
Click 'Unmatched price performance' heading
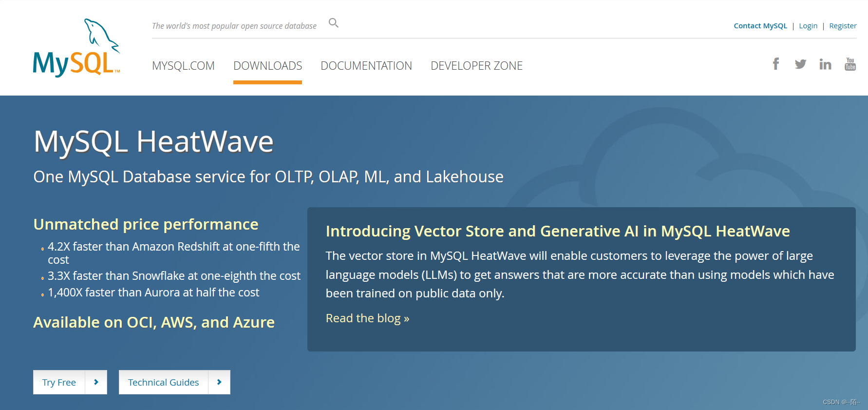pos(146,224)
